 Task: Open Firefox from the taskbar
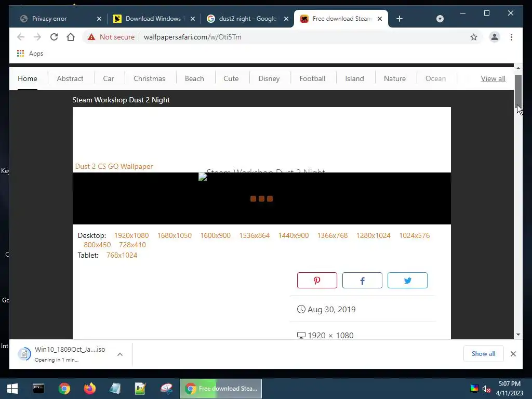(89, 389)
